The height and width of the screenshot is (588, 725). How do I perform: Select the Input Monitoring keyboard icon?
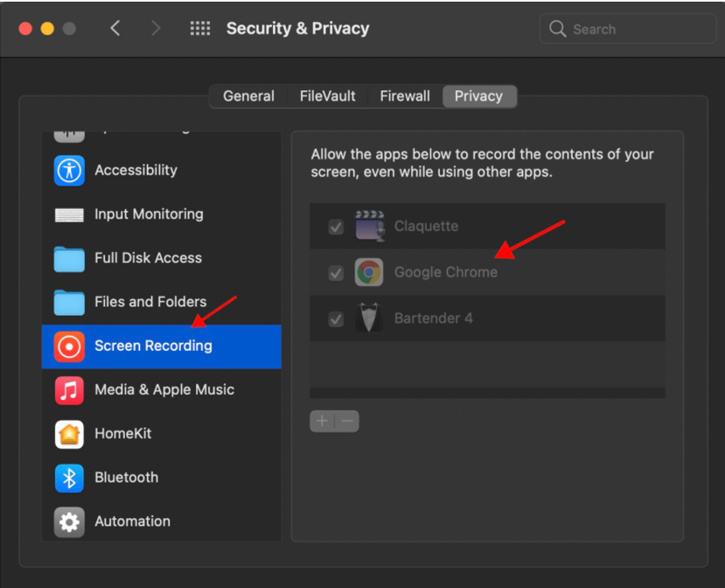(x=69, y=214)
